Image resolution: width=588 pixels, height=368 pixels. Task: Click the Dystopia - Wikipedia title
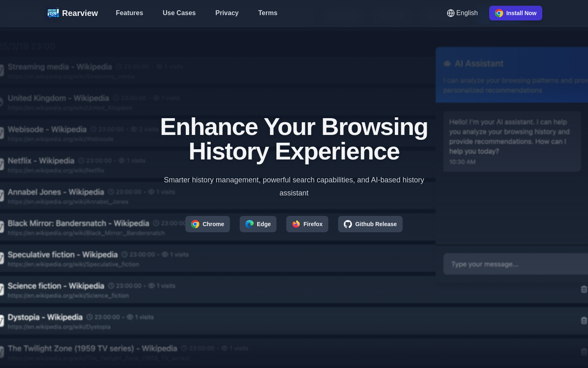[x=45, y=317]
